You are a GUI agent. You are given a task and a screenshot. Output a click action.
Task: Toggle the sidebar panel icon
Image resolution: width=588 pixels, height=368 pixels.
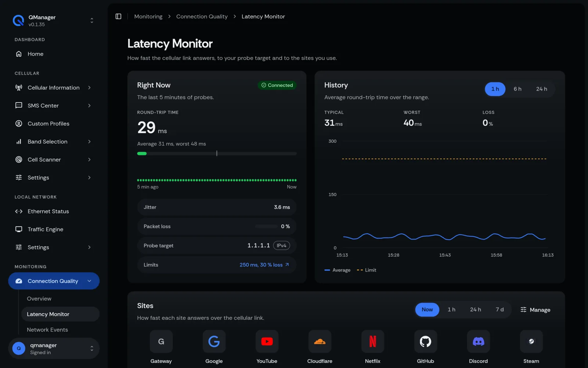coord(118,17)
